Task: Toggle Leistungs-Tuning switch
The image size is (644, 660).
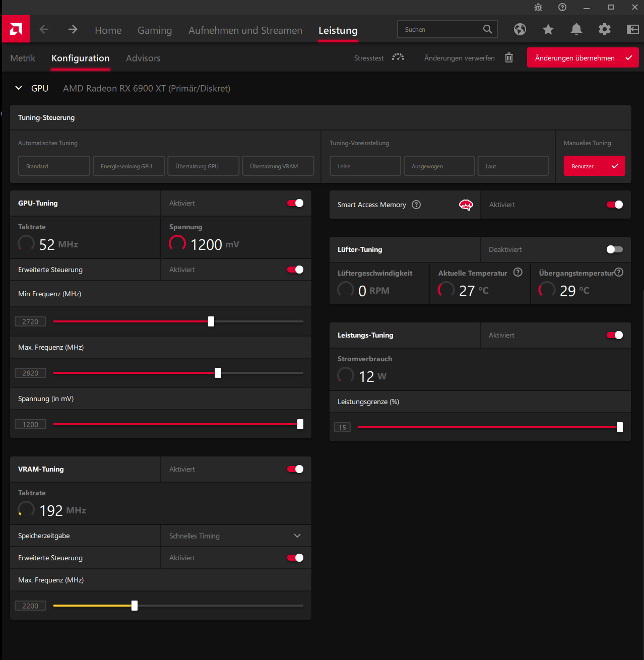Action: click(615, 335)
